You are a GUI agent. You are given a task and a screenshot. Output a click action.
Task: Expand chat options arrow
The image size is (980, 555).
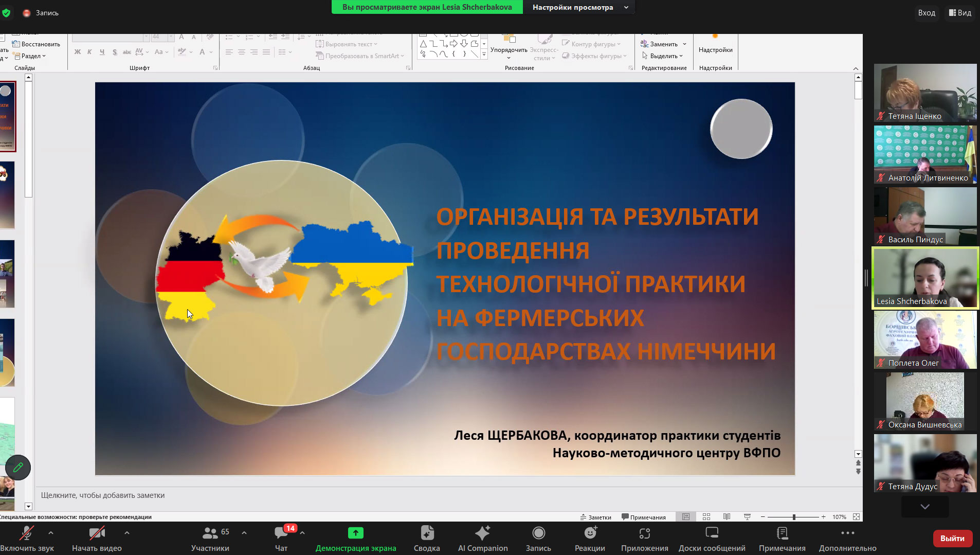[302, 533]
